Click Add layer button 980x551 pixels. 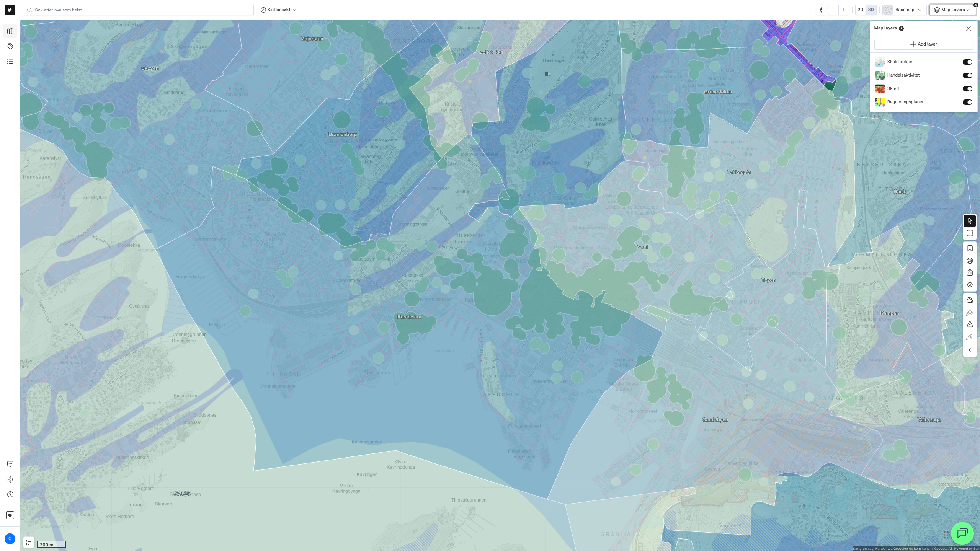coord(923,44)
